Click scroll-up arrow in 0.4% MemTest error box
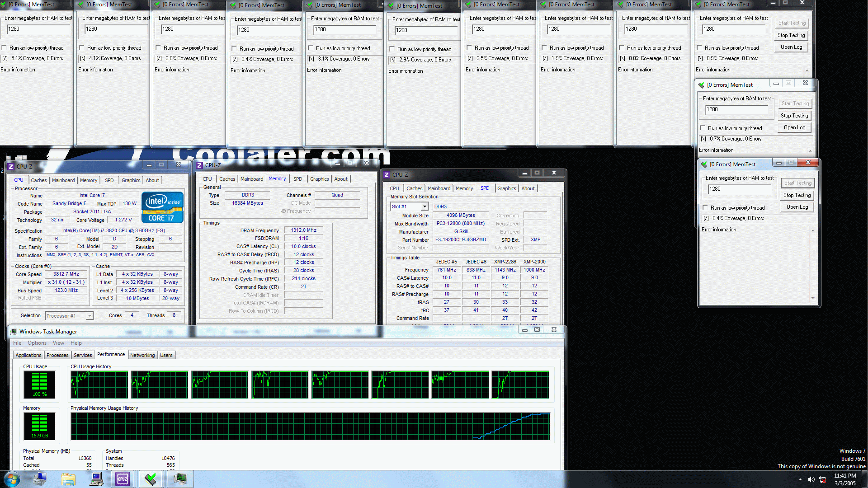Viewport: 868px width, 488px height. (x=812, y=230)
